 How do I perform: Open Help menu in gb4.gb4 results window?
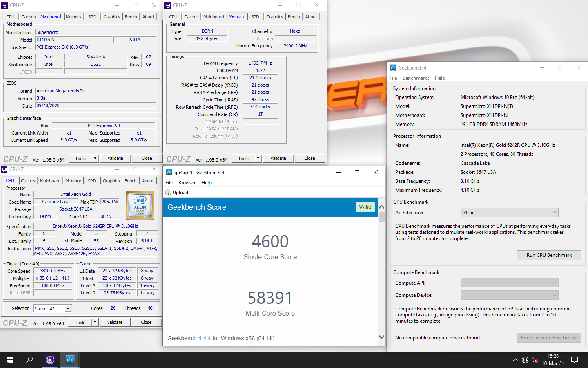pyautogui.click(x=206, y=183)
